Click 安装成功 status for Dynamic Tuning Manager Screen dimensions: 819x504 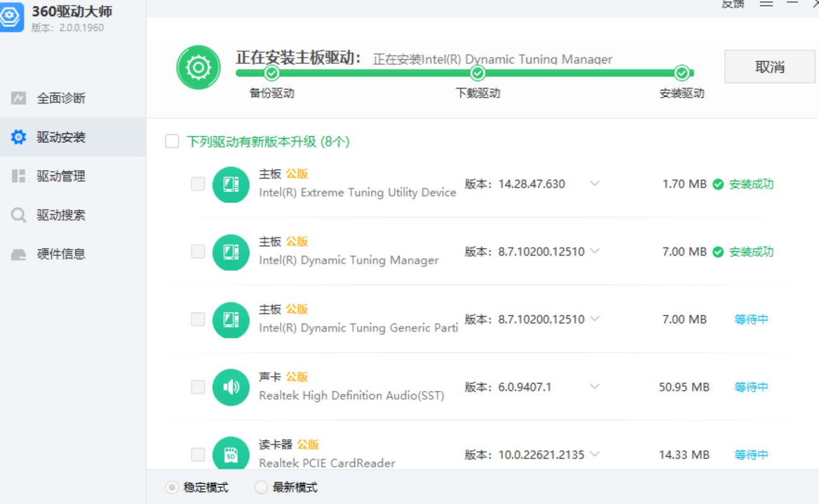point(751,252)
